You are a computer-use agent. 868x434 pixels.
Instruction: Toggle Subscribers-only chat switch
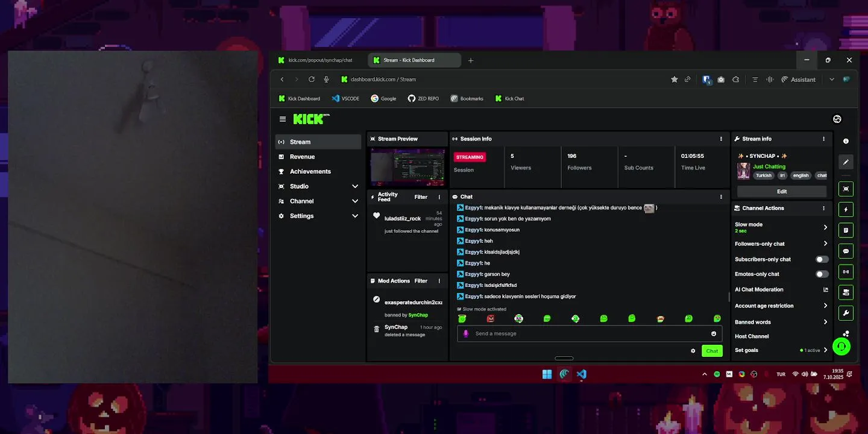[x=822, y=259]
